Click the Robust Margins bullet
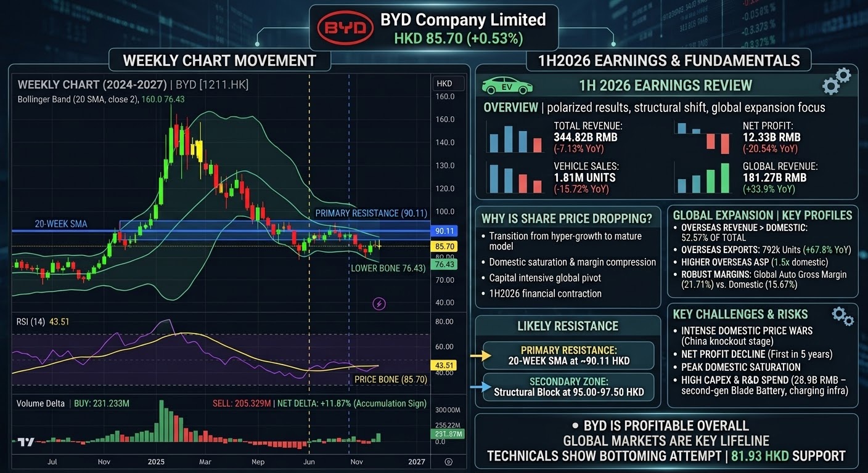Viewport: 868px width, 473px height. pyautogui.click(x=764, y=279)
